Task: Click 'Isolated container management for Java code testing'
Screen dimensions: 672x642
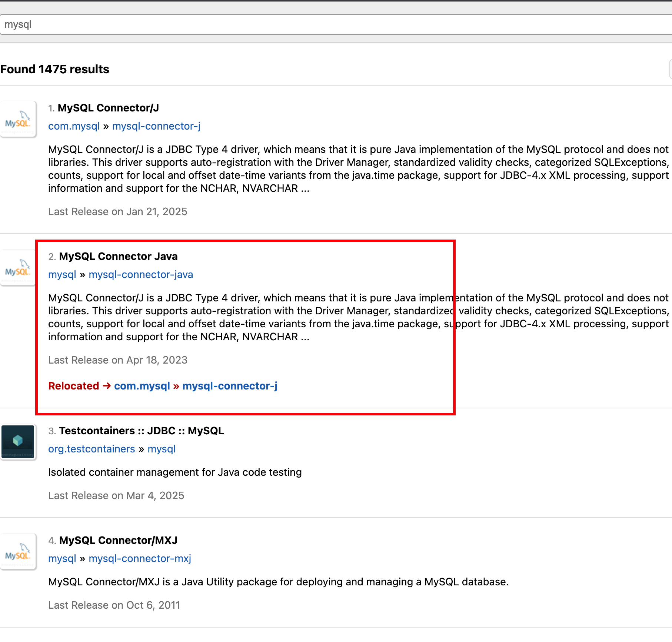Action: click(x=175, y=472)
